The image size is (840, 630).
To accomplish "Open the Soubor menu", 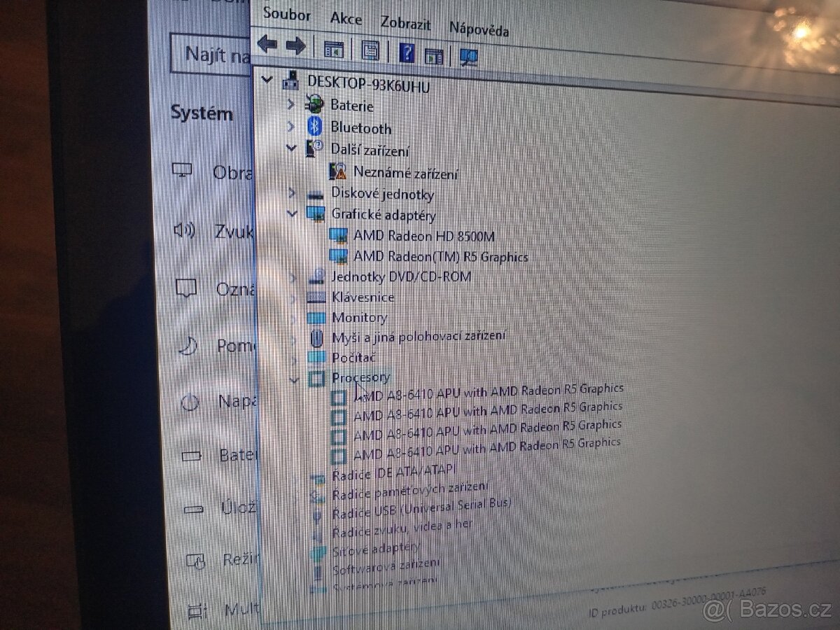I will tap(288, 15).
